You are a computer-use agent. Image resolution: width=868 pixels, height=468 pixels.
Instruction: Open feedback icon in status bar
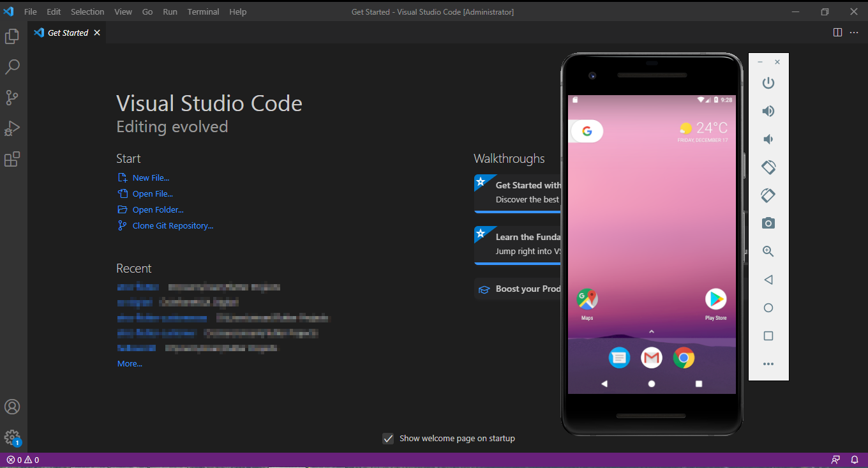point(836,460)
